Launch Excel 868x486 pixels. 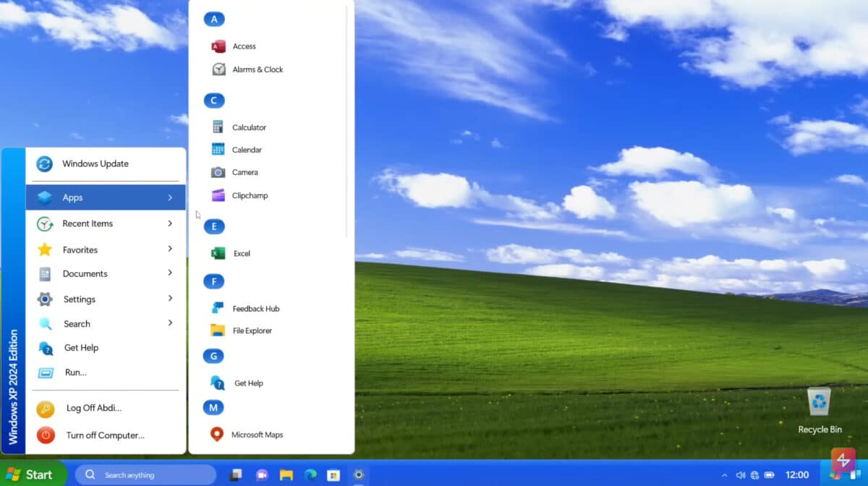pyautogui.click(x=242, y=253)
